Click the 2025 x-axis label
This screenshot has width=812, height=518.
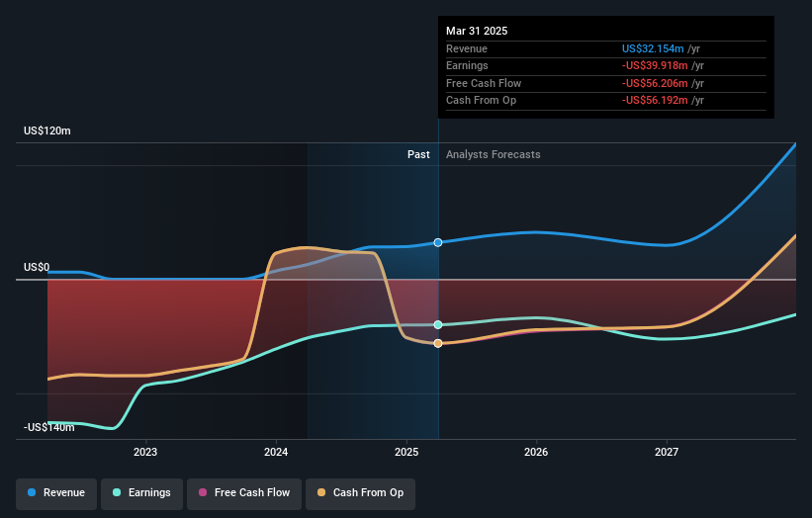point(406,453)
